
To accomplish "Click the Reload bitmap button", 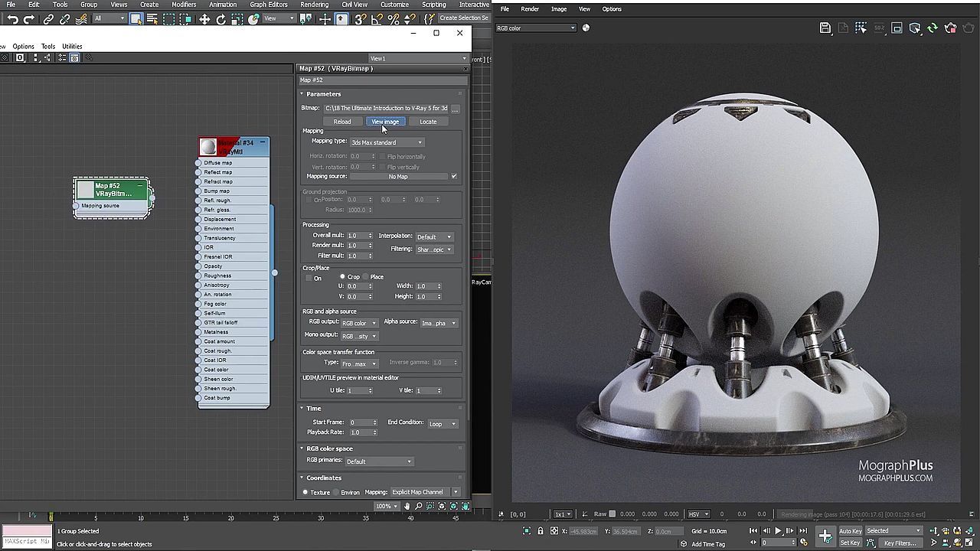I will 342,122.
